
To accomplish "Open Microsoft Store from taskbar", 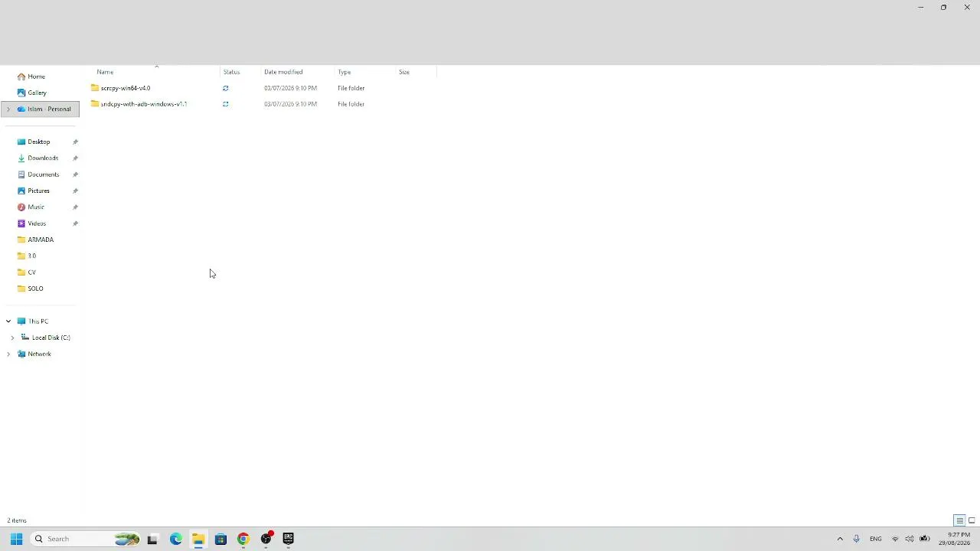I will point(220,539).
